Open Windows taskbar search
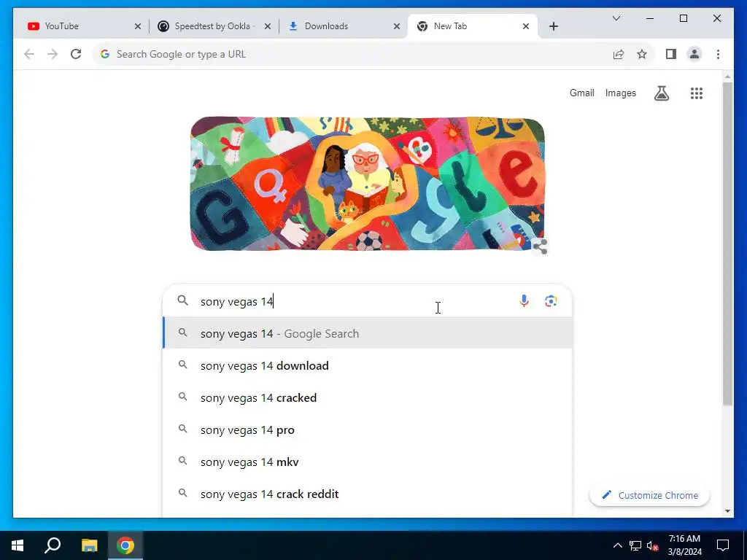 (53, 545)
